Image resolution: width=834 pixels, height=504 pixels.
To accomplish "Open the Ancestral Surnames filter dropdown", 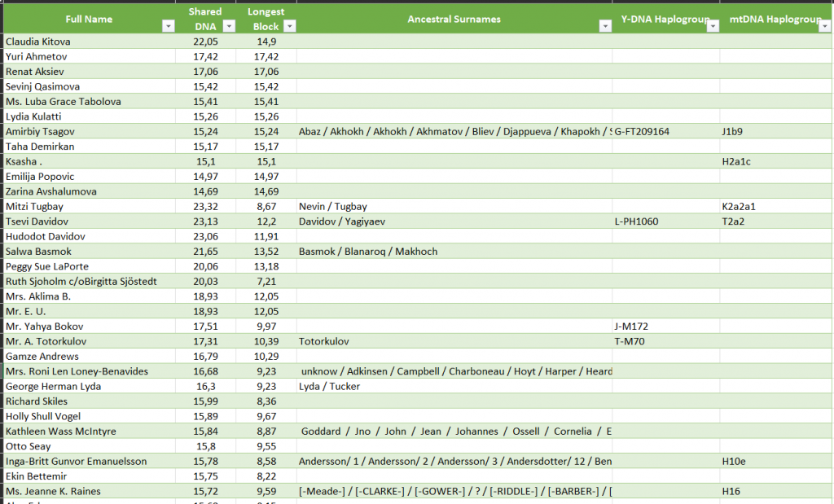I will (604, 26).
